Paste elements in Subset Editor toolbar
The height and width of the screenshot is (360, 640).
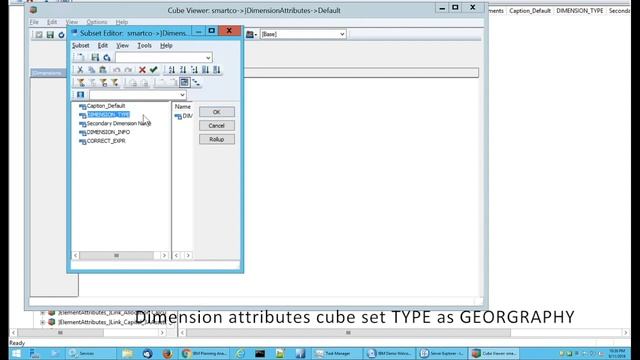(x=103, y=70)
